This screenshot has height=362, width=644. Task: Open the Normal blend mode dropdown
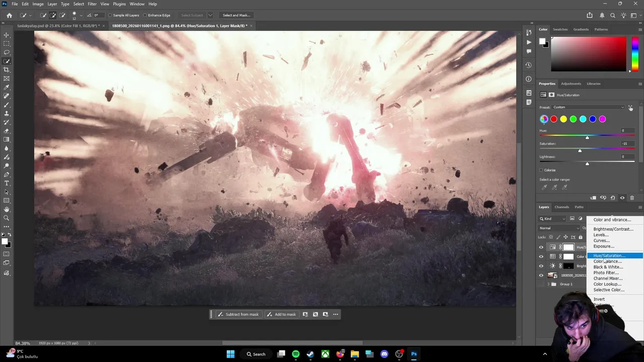[559, 228]
